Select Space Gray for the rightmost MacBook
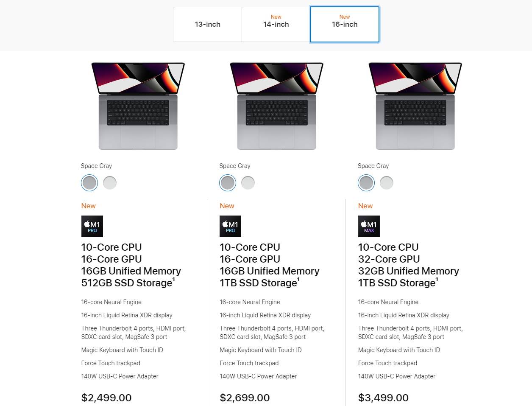This screenshot has width=532, height=406. coord(366,182)
